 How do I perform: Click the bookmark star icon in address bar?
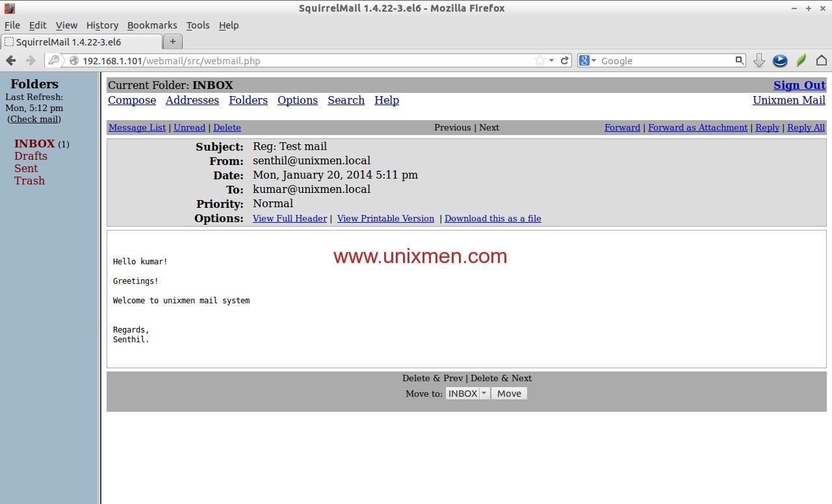(x=539, y=60)
